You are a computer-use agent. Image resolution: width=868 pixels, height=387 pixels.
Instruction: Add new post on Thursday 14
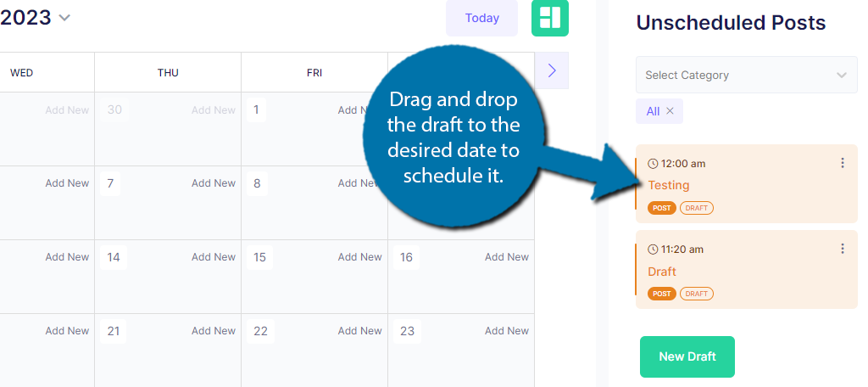click(x=214, y=257)
